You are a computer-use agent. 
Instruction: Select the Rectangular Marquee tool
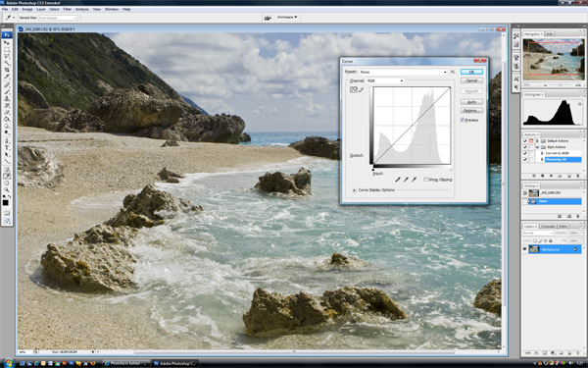(x=7, y=49)
